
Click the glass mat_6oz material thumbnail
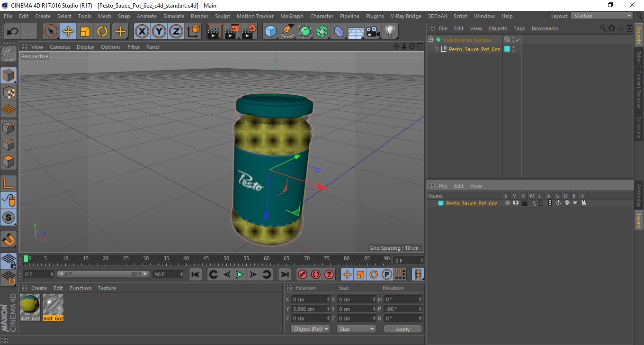tap(53, 305)
